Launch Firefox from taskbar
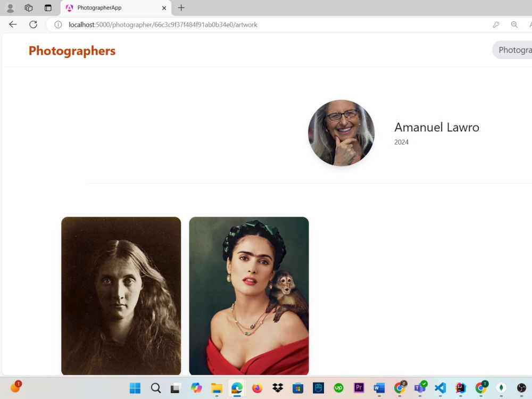The image size is (532, 399). coord(257,387)
